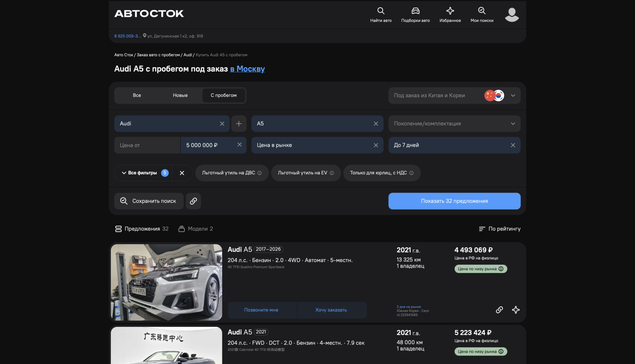Click the ул. Дегунинская 1 к2 address
The width and height of the screenshot is (635, 364).
175,36
